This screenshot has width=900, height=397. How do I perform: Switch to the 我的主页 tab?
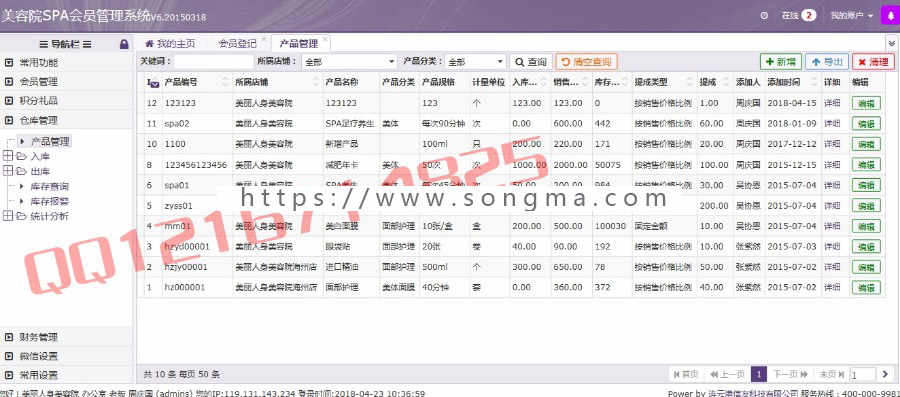(x=170, y=44)
